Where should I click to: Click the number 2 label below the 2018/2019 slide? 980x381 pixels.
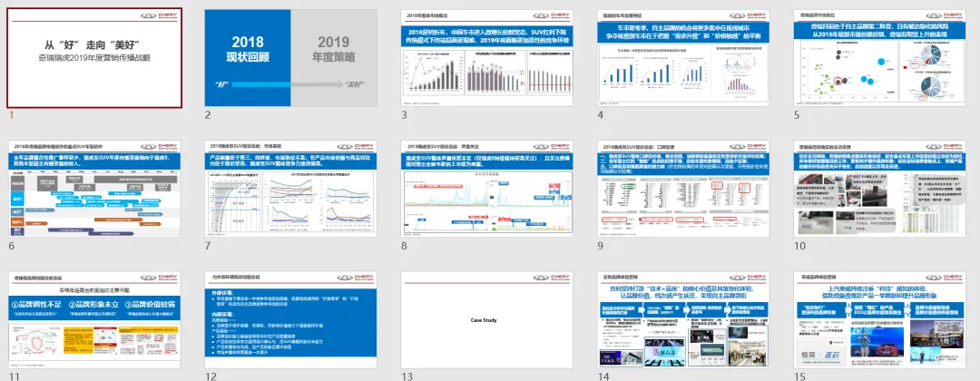pyautogui.click(x=209, y=115)
